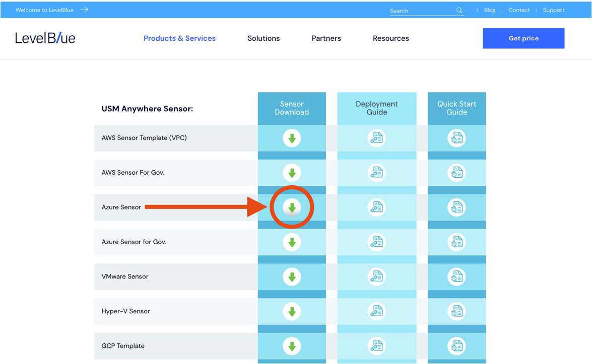Click the Get price button
The height and width of the screenshot is (364, 592).
click(x=523, y=38)
